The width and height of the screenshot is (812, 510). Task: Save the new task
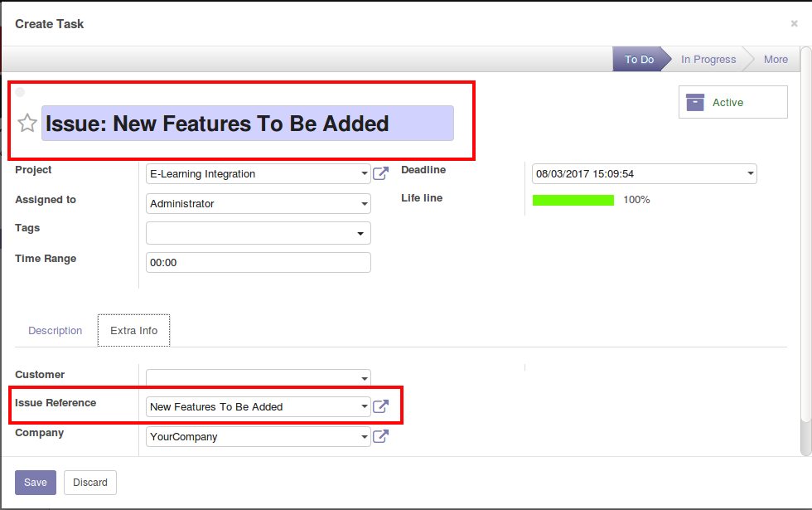[35, 483]
